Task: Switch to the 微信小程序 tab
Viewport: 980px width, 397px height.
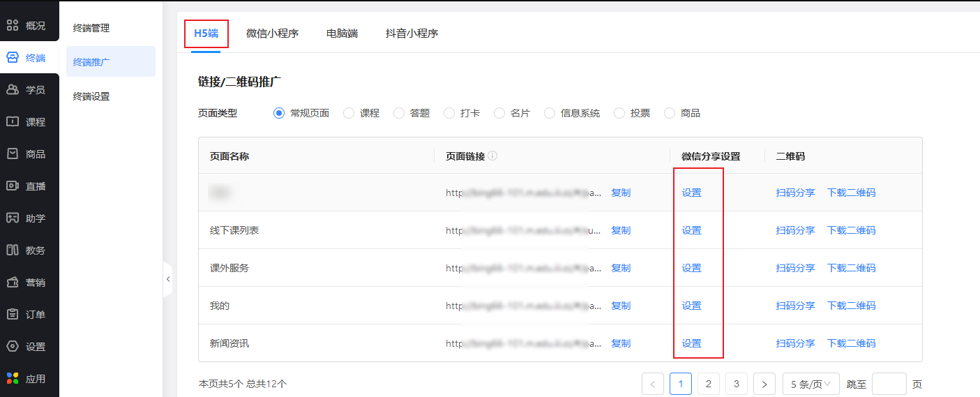Action: 272,33
